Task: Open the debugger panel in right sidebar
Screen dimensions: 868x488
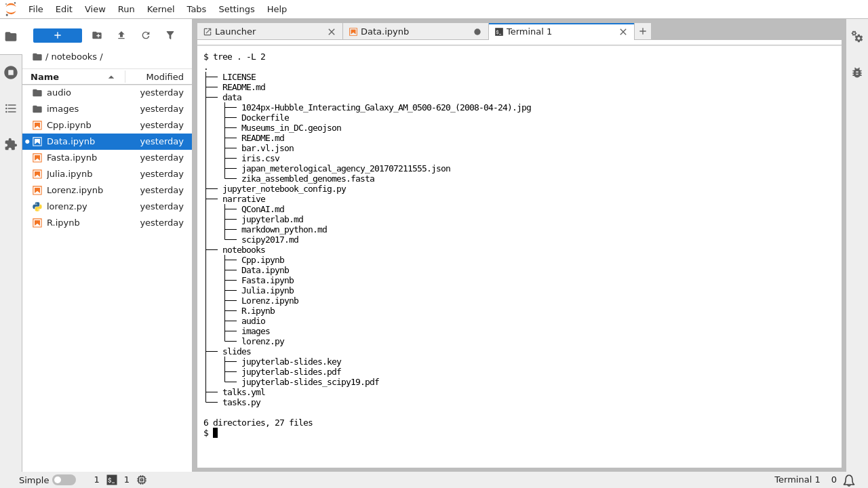Action: coord(857,72)
